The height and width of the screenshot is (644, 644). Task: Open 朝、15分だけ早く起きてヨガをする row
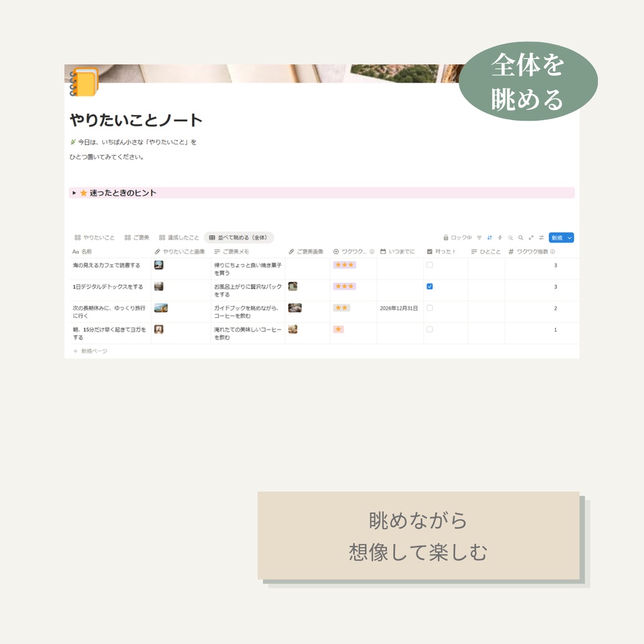109,333
